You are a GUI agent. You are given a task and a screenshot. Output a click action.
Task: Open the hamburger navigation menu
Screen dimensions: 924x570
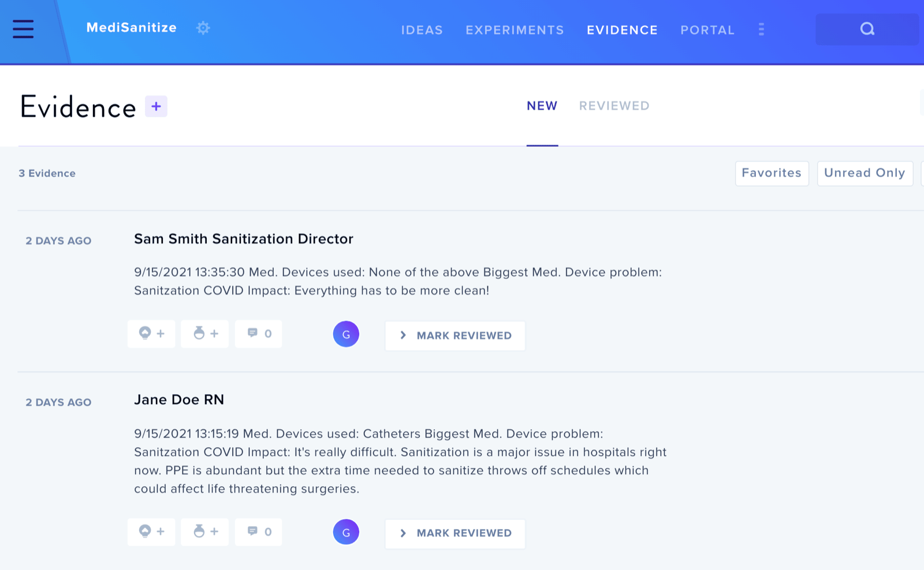coord(23,29)
